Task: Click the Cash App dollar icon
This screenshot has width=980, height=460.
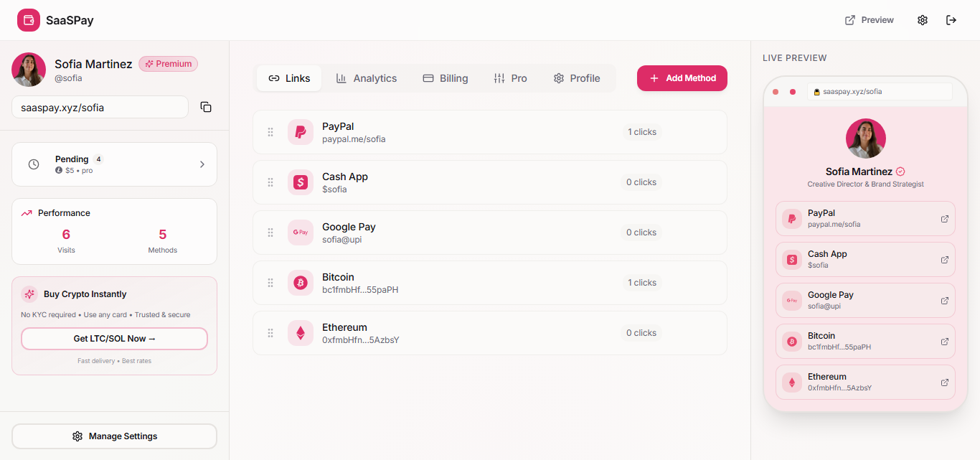Action: click(300, 182)
